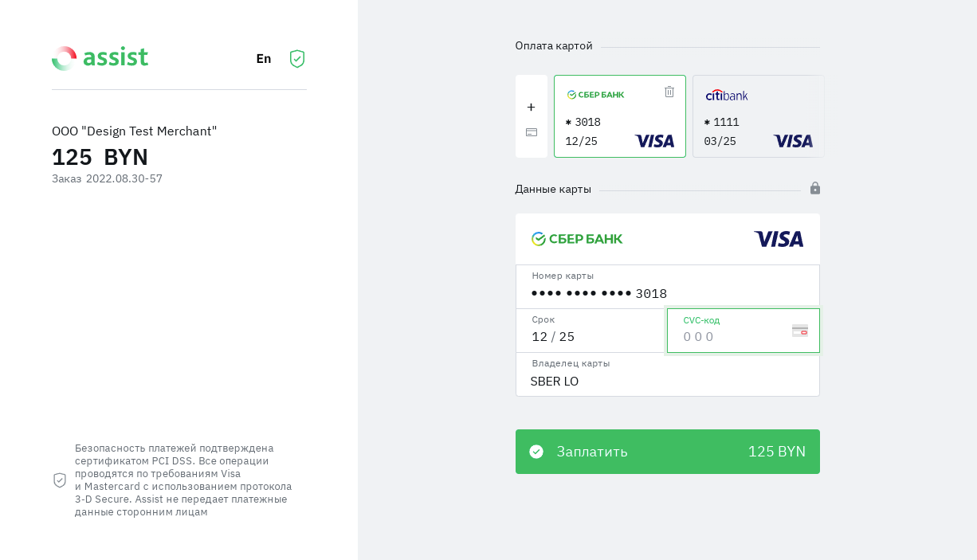Delete the saved Sberbank card
The image size is (977, 560).
point(669,92)
